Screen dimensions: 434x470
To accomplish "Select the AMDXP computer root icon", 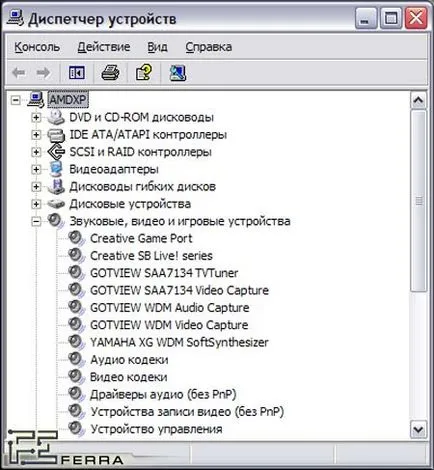I will [x=36, y=100].
